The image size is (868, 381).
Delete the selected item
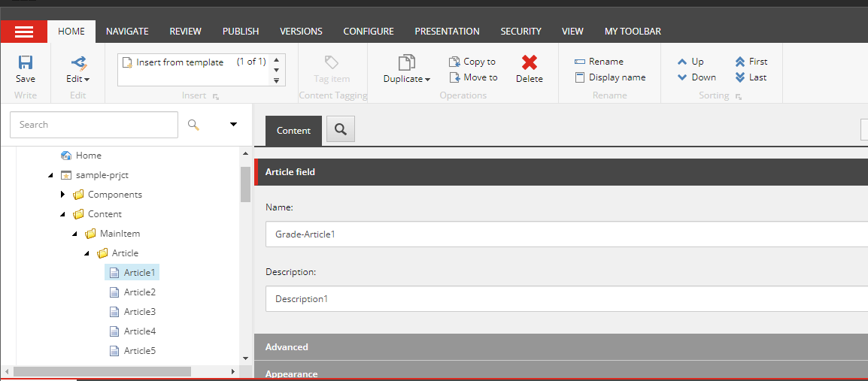pyautogui.click(x=530, y=68)
